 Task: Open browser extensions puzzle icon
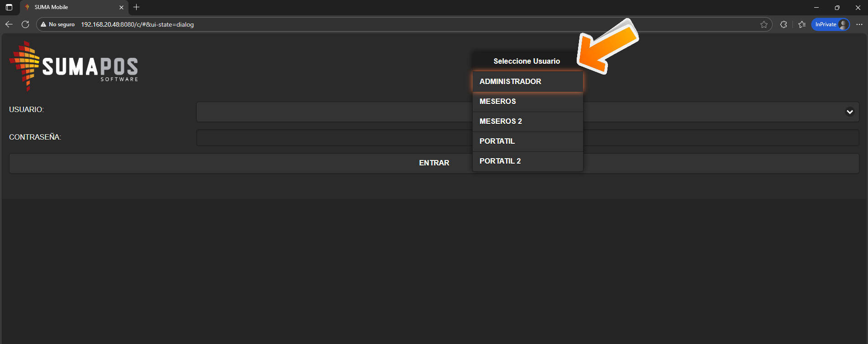tap(783, 24)
